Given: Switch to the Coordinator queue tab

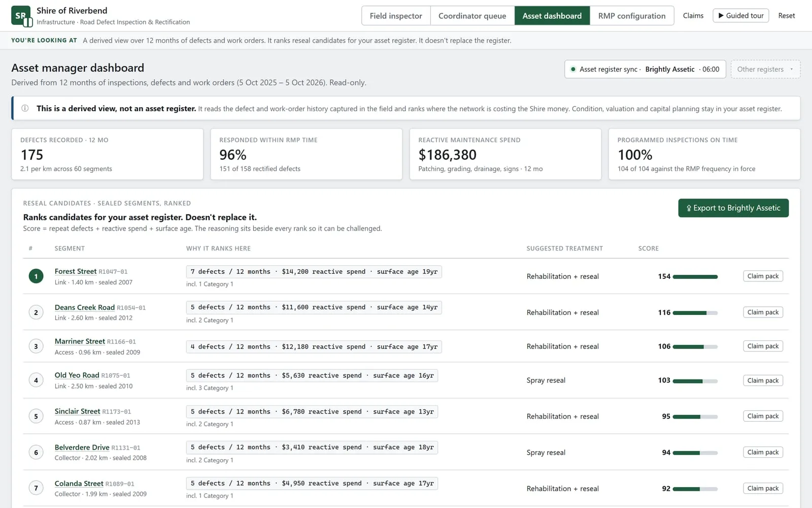Looking at the screenshot, I should click(472, 16).
